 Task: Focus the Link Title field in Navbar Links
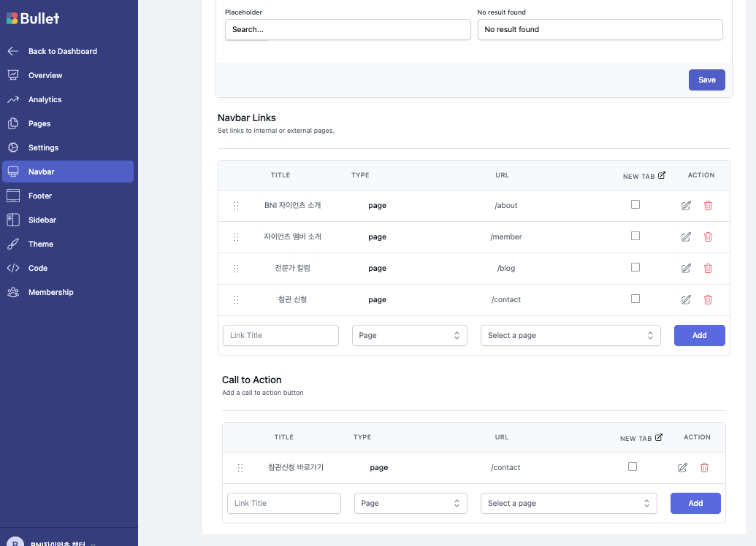pos(280,335)
